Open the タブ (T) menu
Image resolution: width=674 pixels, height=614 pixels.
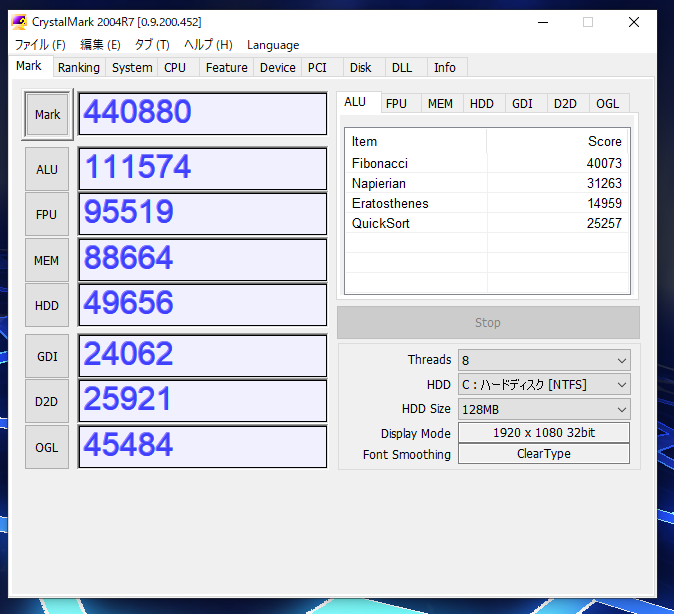(152, 45)
